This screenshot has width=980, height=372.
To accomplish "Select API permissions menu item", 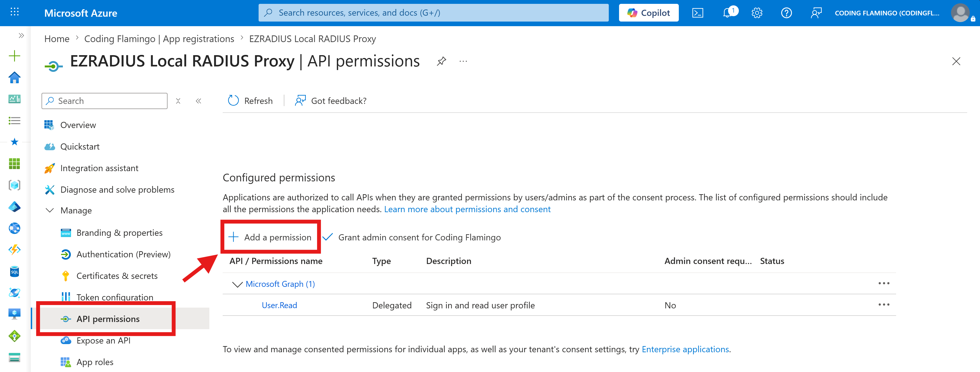I will (108, 319).
